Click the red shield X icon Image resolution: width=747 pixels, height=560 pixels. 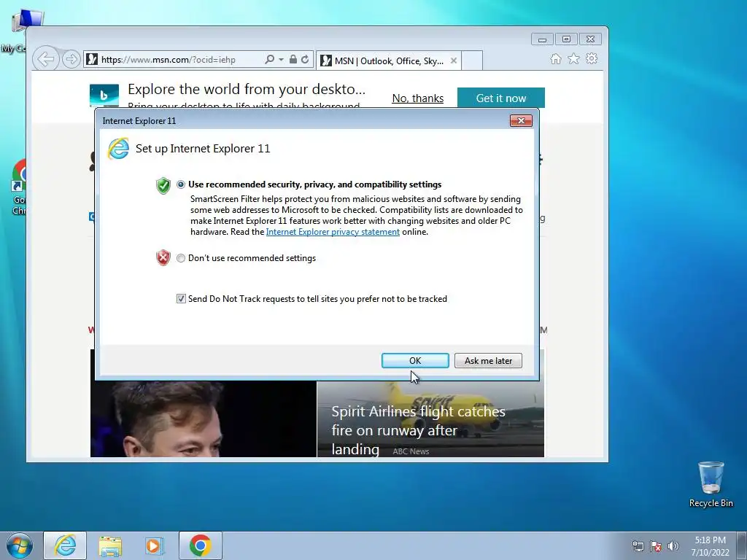tap(163, 257)
